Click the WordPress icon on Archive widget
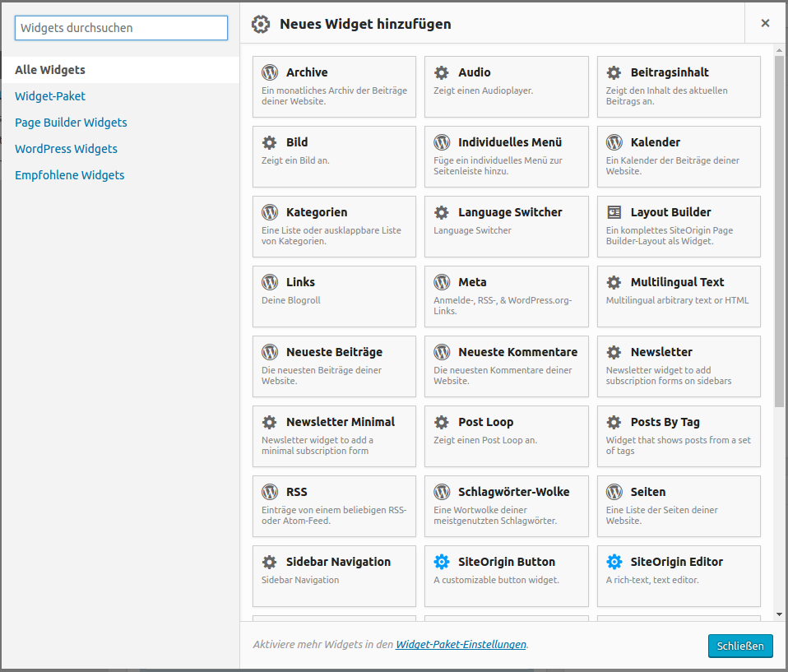 [x=270, y=72]
